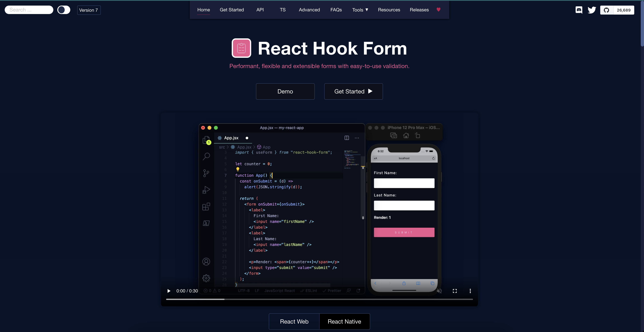644x332 pixels.
Task: Click the Demo button
Action: [285, 91]
